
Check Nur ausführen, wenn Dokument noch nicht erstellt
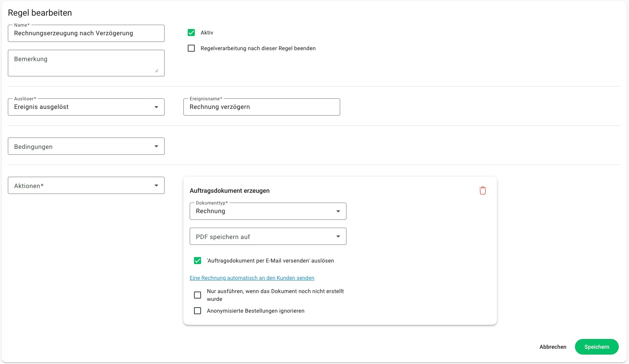coord(198,295)
